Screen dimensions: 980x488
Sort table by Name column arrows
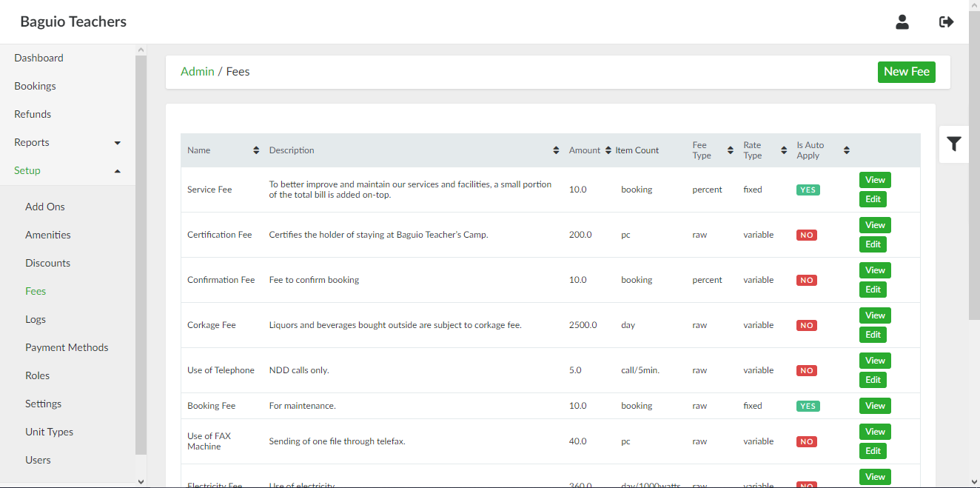(x=256, y=150)
